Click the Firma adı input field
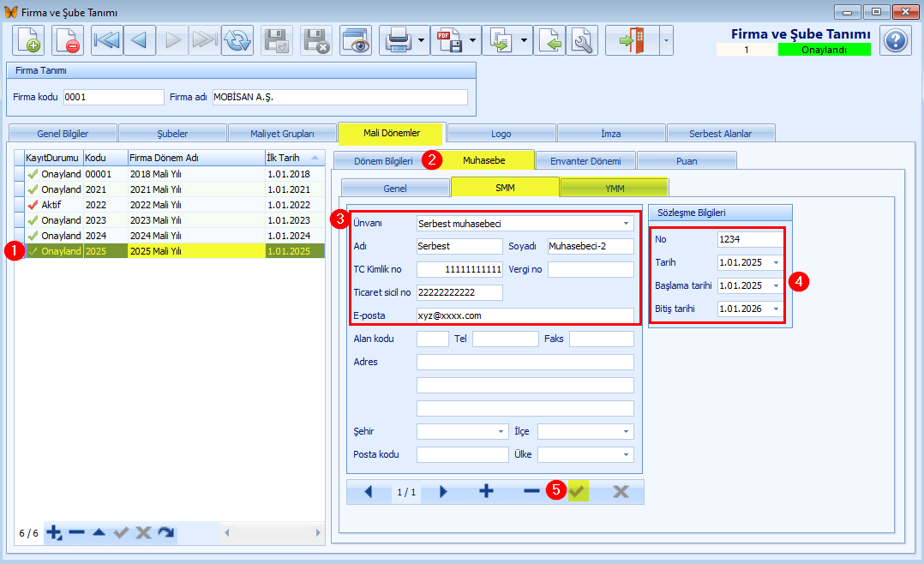924x564 pixels. coord(340,97)
